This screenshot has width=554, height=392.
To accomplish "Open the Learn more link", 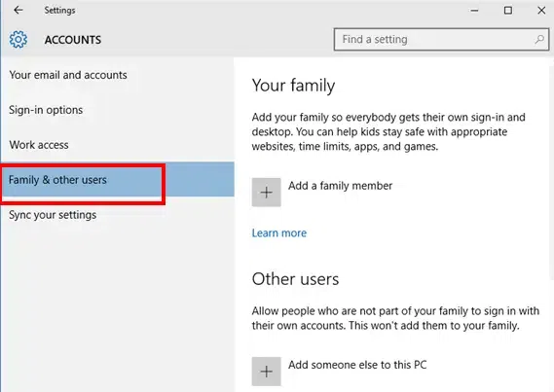I will [279, 232].
